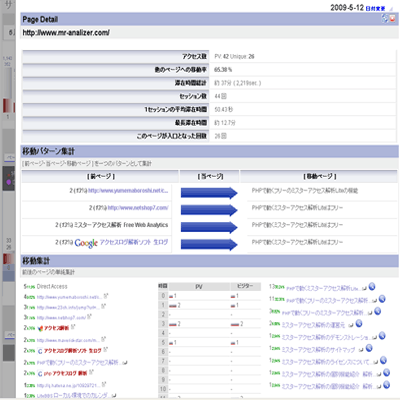Click external link icon after php アクセスログ 解析 entry
The image size is (400, 400).
[x=91, y=372]
